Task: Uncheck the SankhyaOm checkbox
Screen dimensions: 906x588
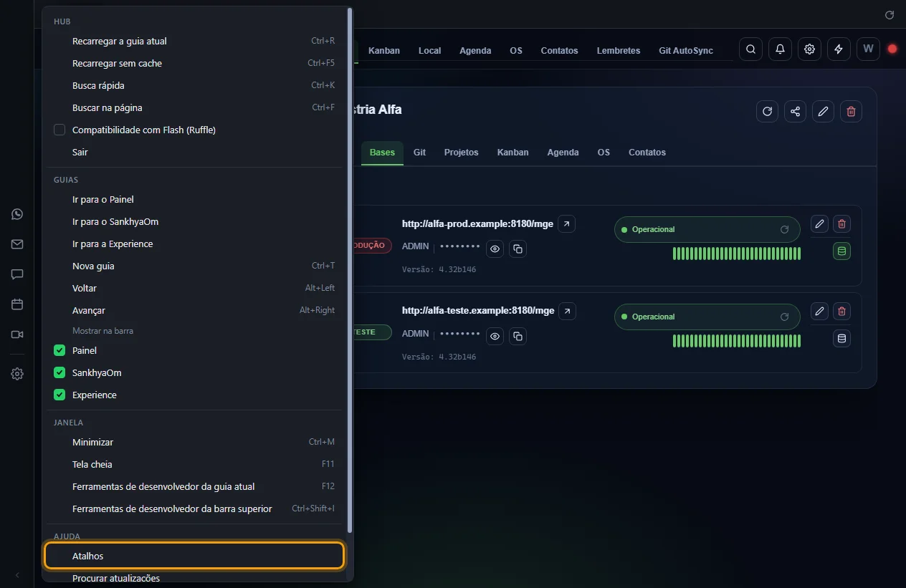Action: 59,373
